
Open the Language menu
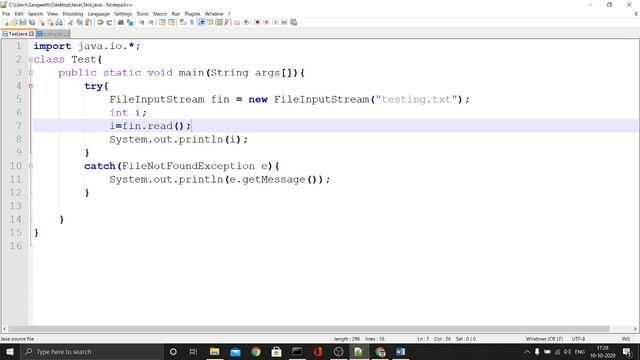(x=98, y=14)
